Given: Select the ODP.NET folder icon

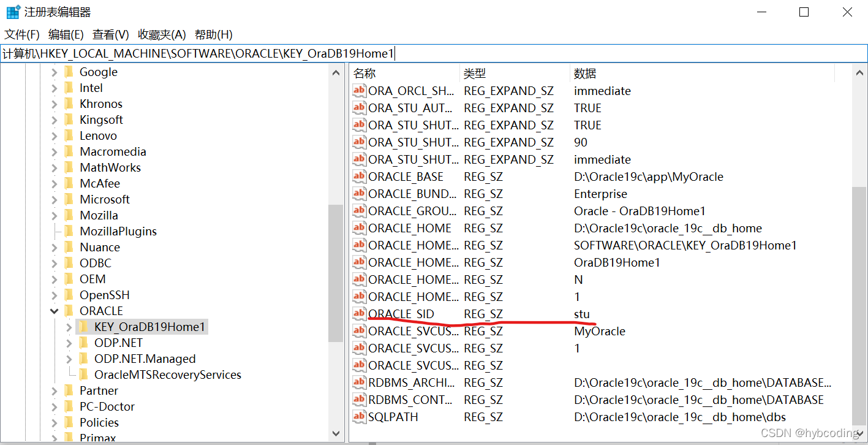Looking at the screenshot, I should [x=84, y=343].
